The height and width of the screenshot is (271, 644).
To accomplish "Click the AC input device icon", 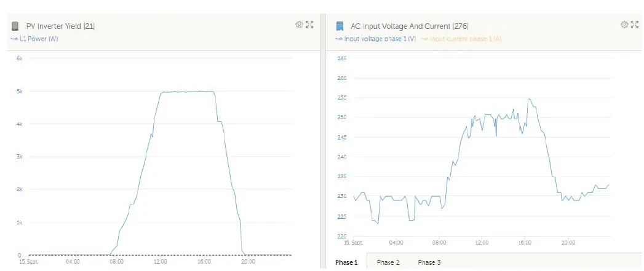I will point(340,26).
